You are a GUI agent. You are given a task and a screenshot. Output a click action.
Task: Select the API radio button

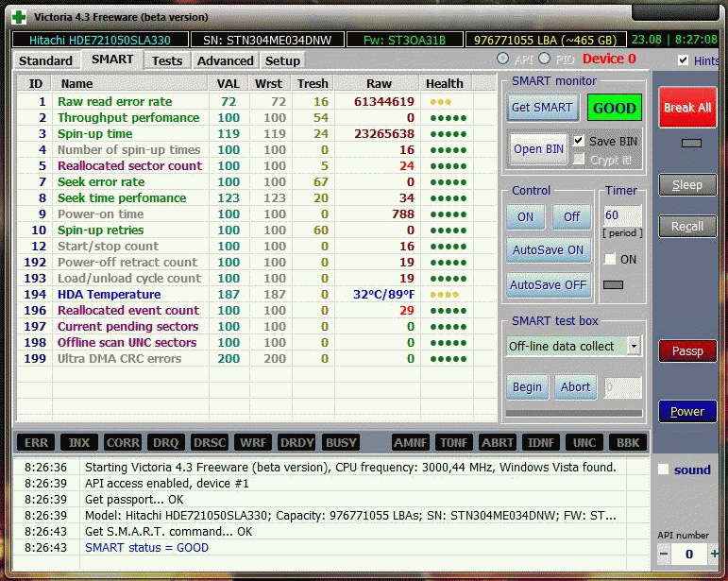502,60
